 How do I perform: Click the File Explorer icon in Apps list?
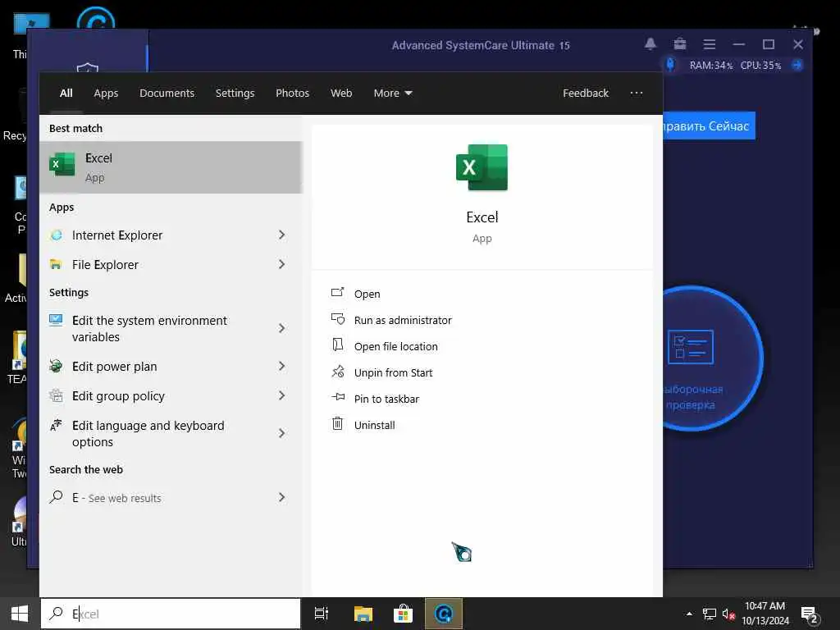click(x=56, y=265)
